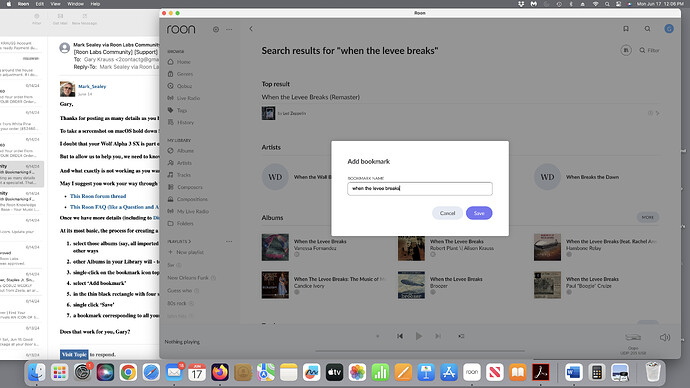Open the queue icon beside next button
Viewport: 690px width, 388px height.
[461, 336]
